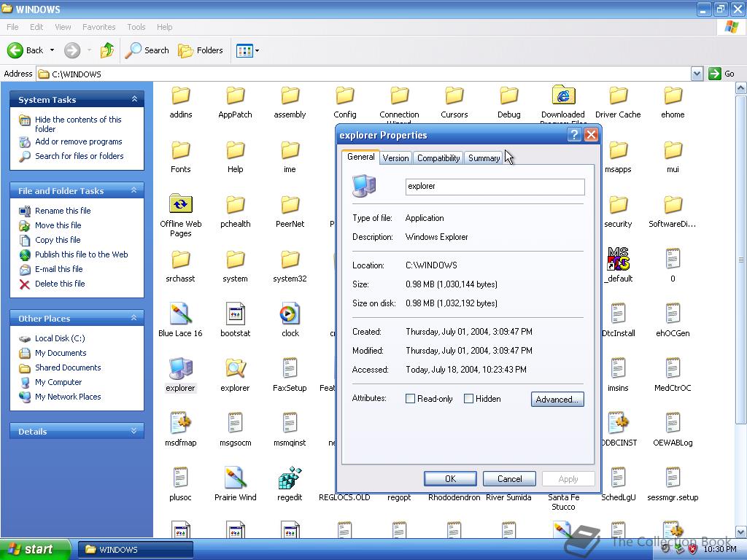Viewport: 747px width, 560px height.
Task: Open My Computer from Other Places
Action: 58,382
